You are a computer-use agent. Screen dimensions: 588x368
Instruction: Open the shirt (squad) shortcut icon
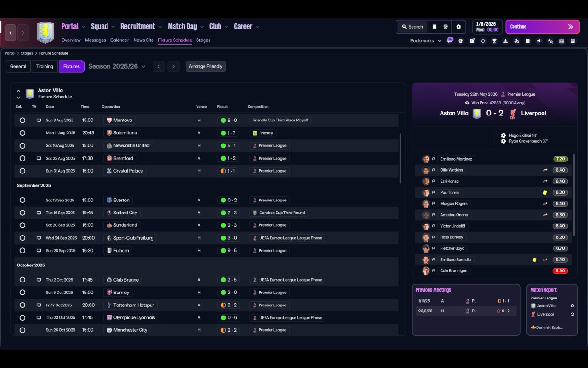pos(461,41)
